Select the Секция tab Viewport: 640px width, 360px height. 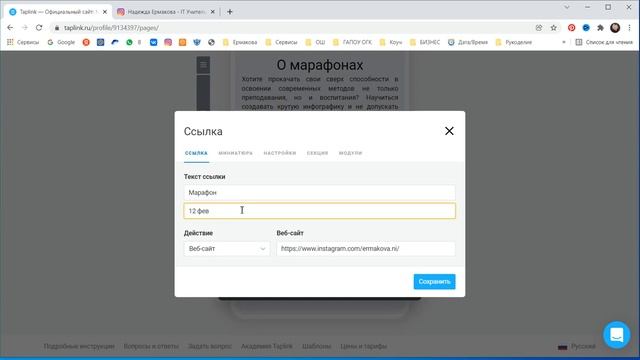[317, 153]
